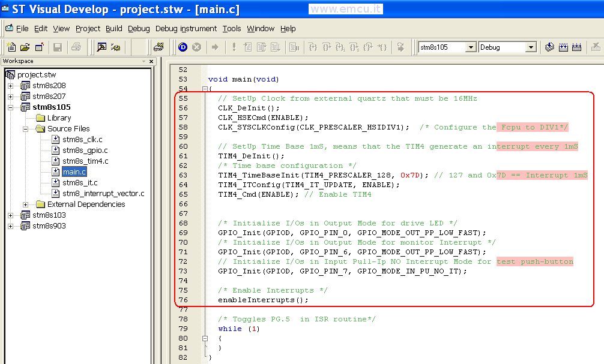604x364 pixels.
Task: Collapse the Source Files folder
Action: 25,129
